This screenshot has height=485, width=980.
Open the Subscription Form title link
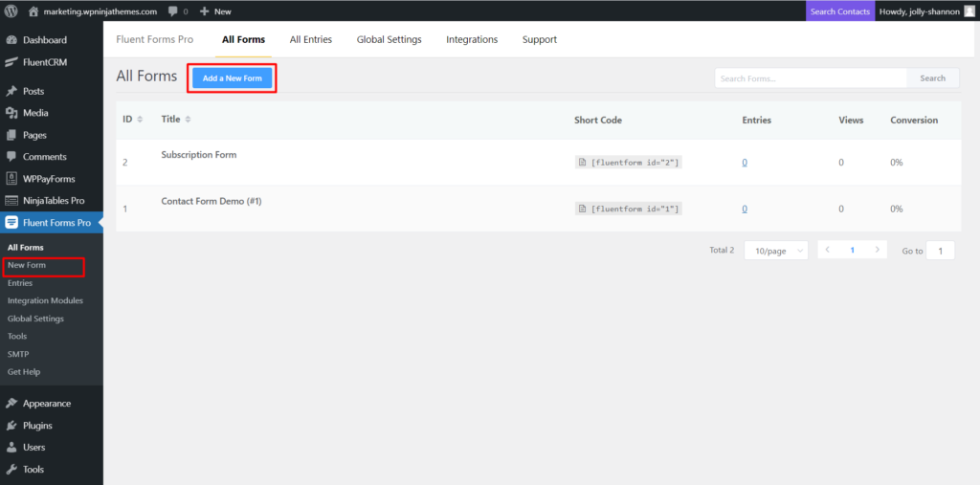point(198,155)
